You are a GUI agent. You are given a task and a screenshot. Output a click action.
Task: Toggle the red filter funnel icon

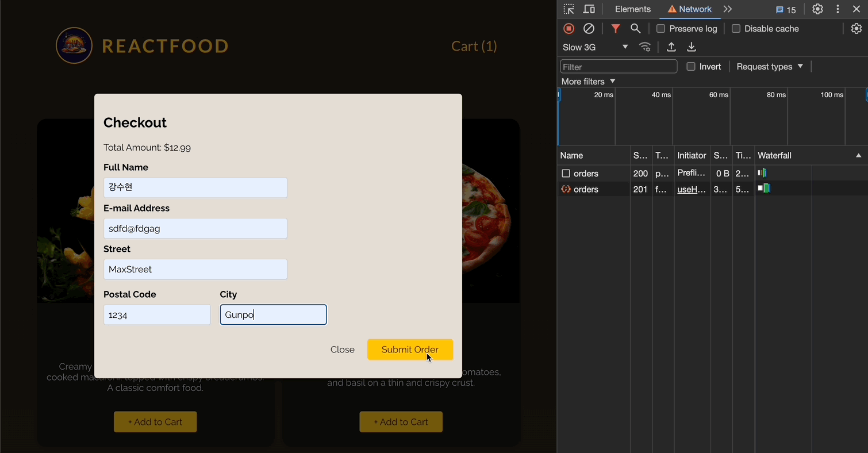[616, 29]
